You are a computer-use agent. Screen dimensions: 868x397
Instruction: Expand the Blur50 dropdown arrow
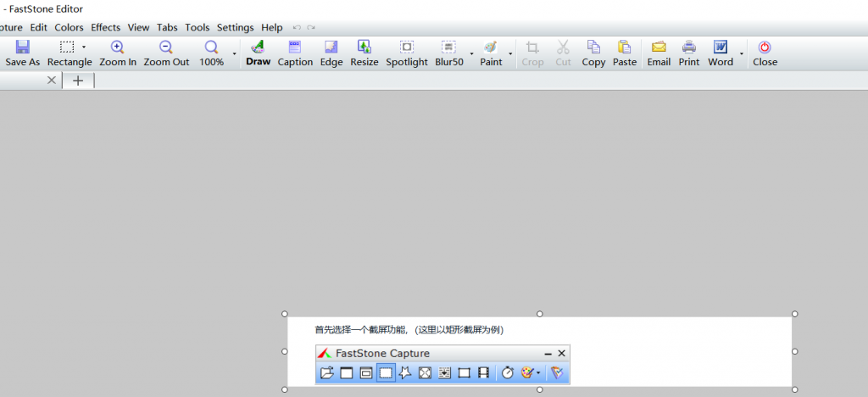(x=471, y=53)
